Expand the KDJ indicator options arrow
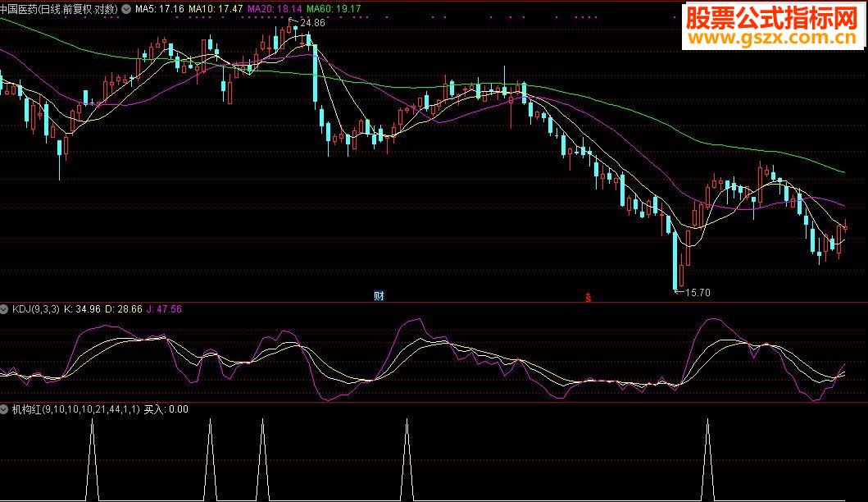 [4, 309]
